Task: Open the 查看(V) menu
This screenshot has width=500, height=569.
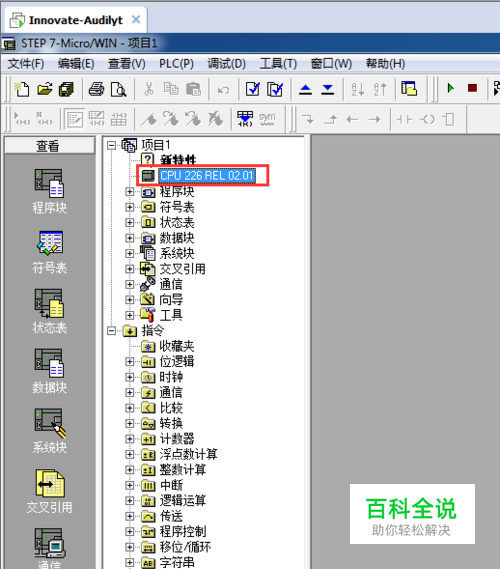Action: click(x=127, y=64)
